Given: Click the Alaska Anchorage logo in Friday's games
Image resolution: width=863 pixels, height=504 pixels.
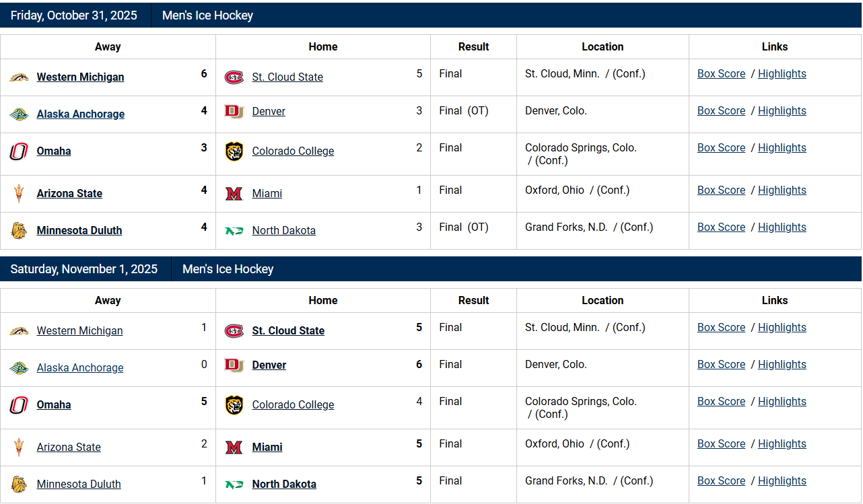Looking at the screenshot, I should click(19, 114).
